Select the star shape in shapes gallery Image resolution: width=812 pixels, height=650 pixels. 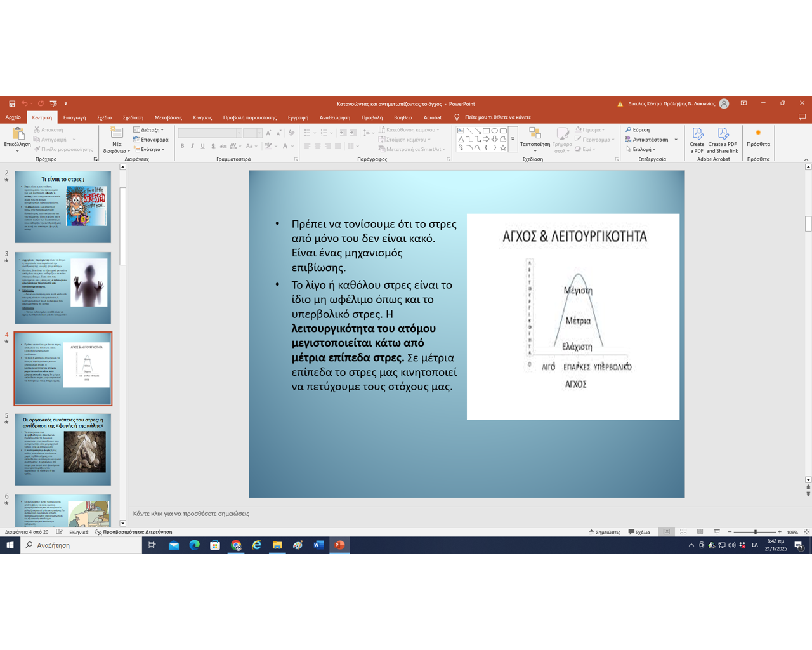click(503, 148)
